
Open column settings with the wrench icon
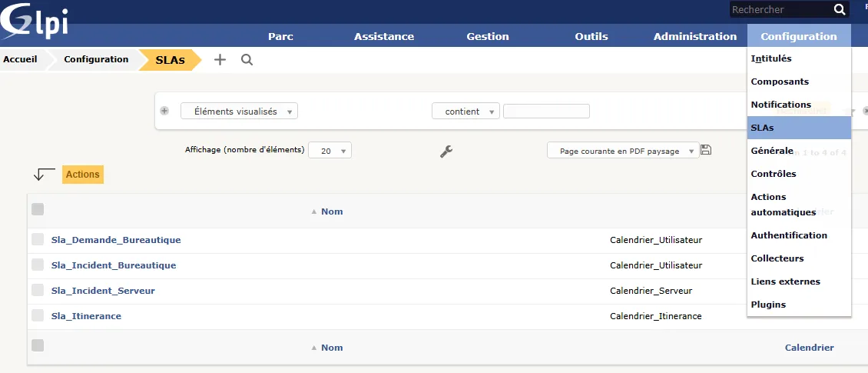pyautogui.click(x=447, y=151)
